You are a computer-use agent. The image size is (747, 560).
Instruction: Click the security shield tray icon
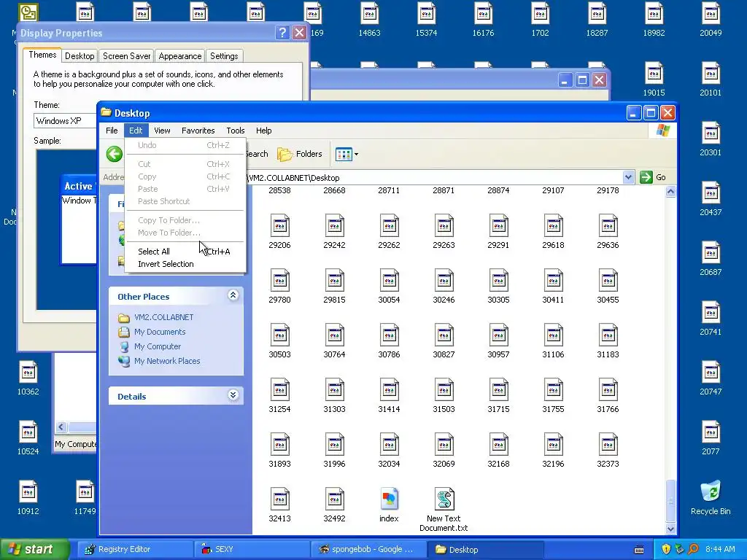(x=666, y=550)
